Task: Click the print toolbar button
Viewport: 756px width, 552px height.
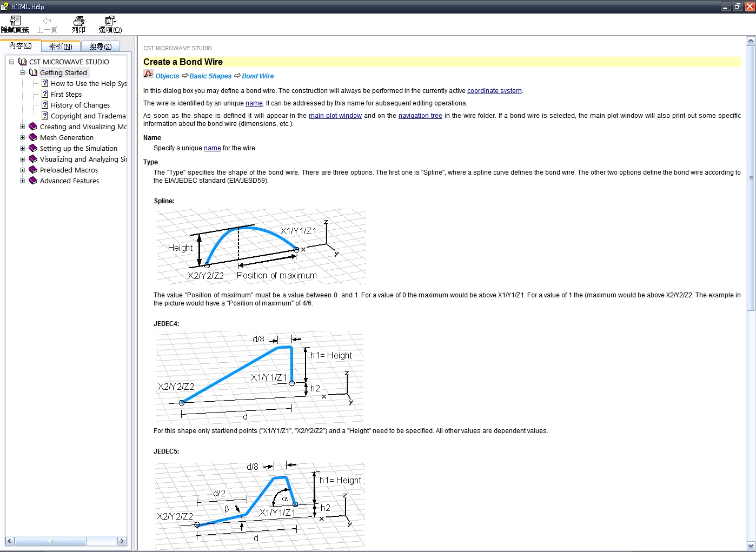Action: pos(79,25)
